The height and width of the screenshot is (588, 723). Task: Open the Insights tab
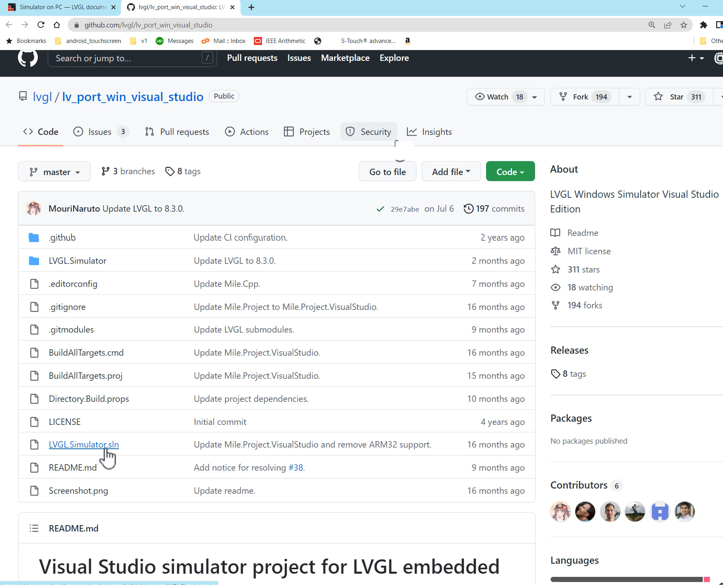point(429,132)
